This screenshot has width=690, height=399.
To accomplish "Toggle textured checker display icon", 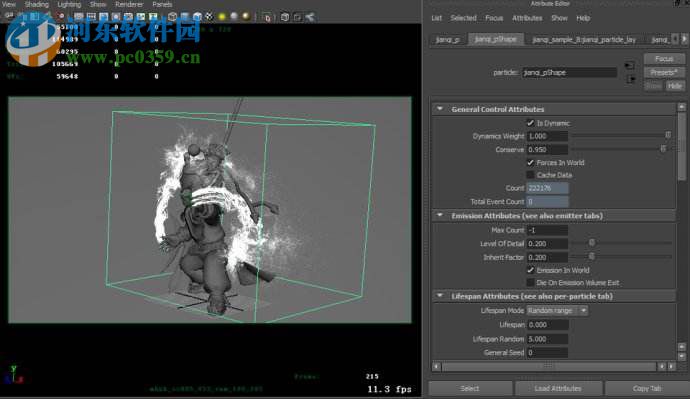I will (209, 17).
